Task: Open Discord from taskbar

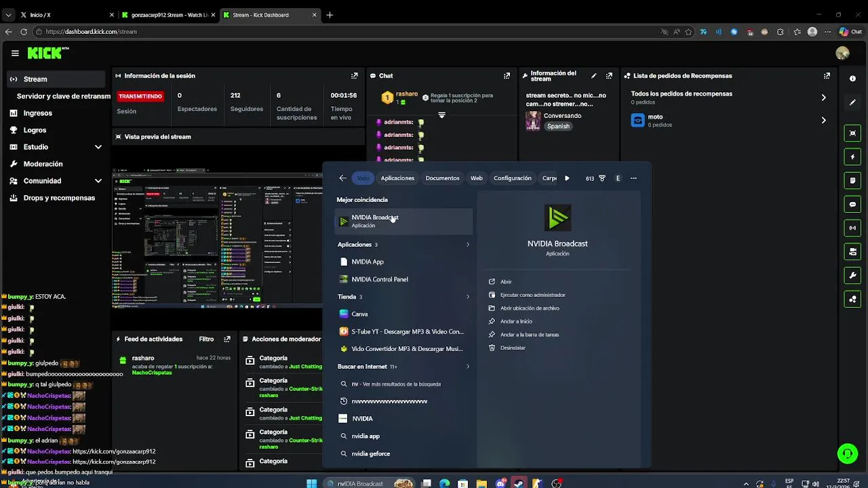Action: [500, 483]
